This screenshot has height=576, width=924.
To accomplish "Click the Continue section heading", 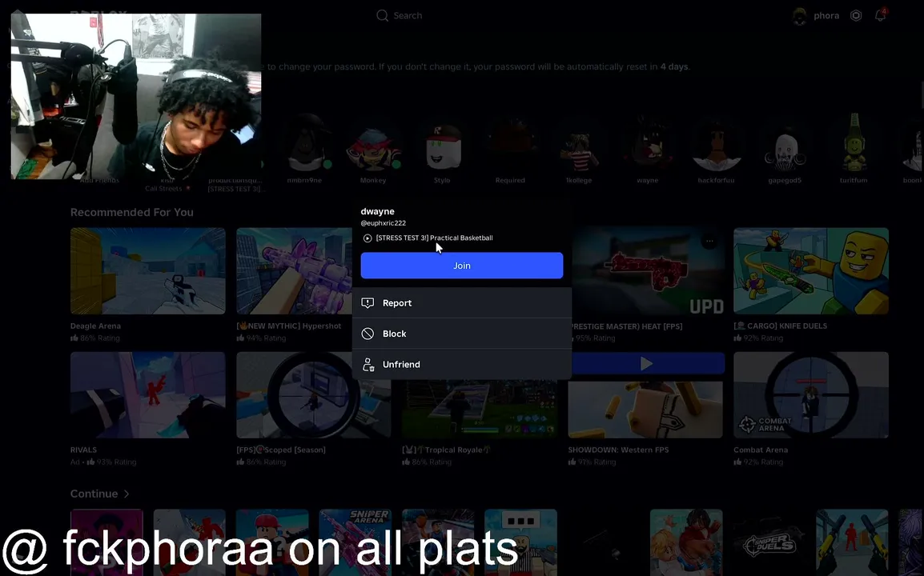I will (94, 494).
